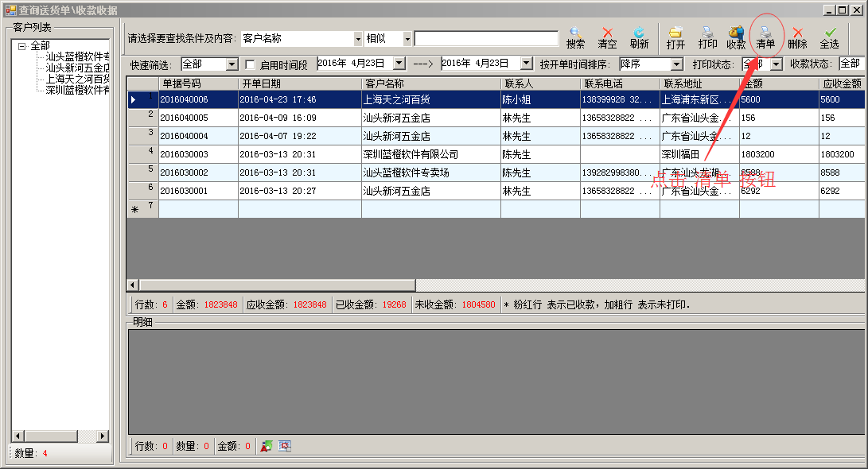Viewport: 868px width, 469px height.
Task: Click the red-A export icon in detail status bar
Action: pyautogui.click(x=267, y=446)
